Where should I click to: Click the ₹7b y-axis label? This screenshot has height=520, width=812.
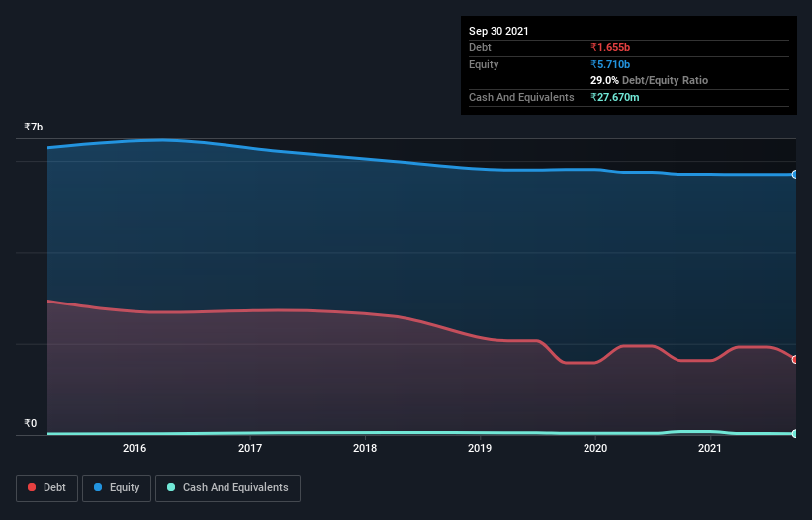(34, 127)
